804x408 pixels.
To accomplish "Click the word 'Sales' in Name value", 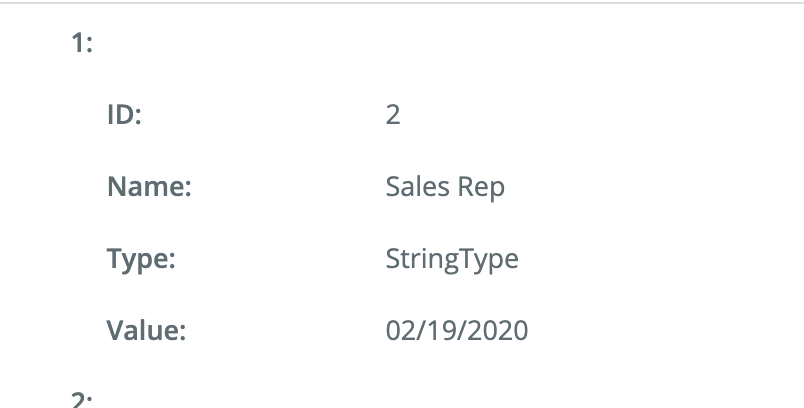I will [x=417, y=186].
